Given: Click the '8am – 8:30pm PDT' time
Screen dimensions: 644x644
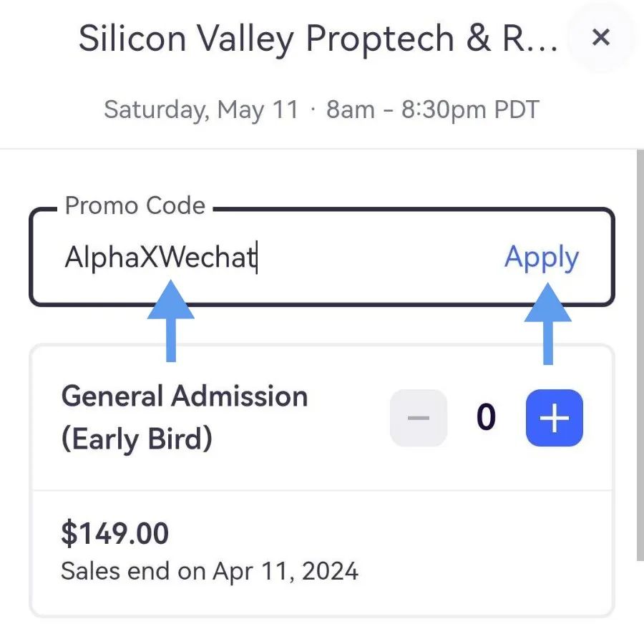Looking at the screenshot, I should [x=433, y=110].
